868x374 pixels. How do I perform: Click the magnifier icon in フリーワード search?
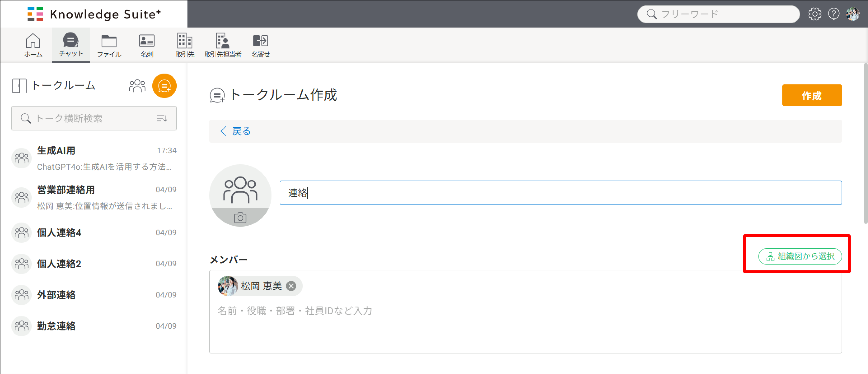tap(652, 14)
